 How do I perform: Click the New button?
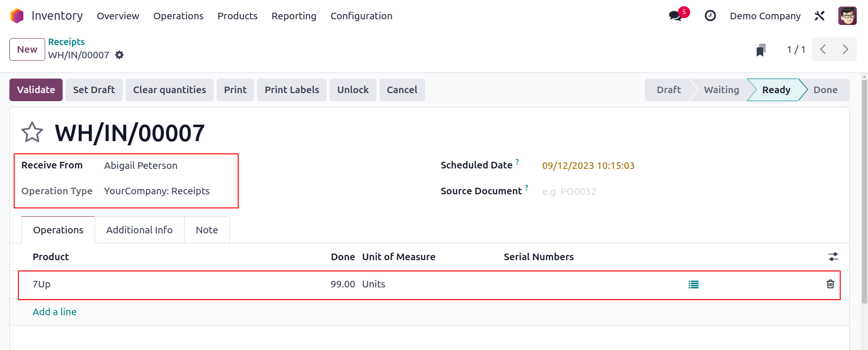click(x=27, y=49)
